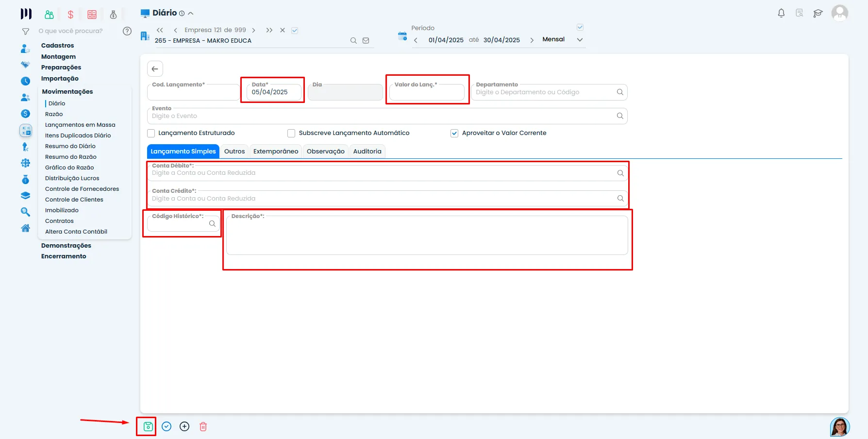This screenshot has width=868, height=439.
Task: Expand the Diário title chevron
Action: click(191, 14)
